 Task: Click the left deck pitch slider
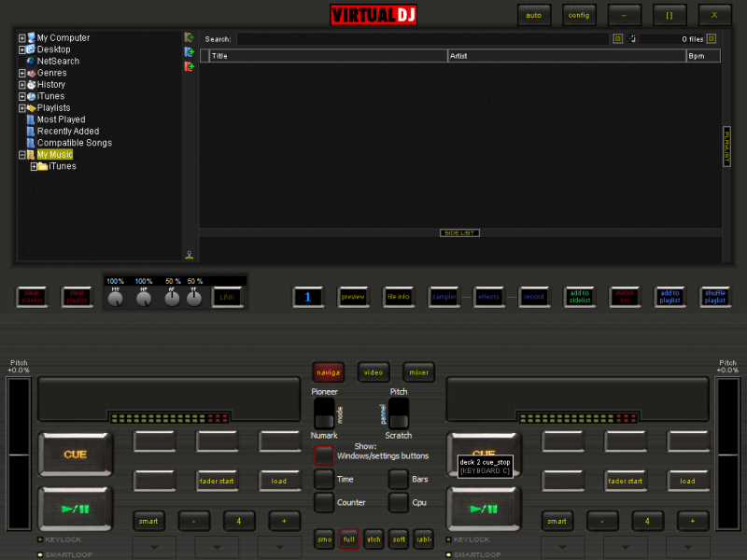point(19,454)
